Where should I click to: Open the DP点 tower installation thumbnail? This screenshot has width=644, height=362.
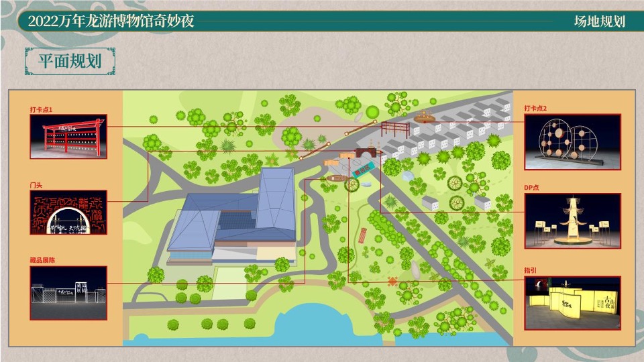[x=572, y=221]
